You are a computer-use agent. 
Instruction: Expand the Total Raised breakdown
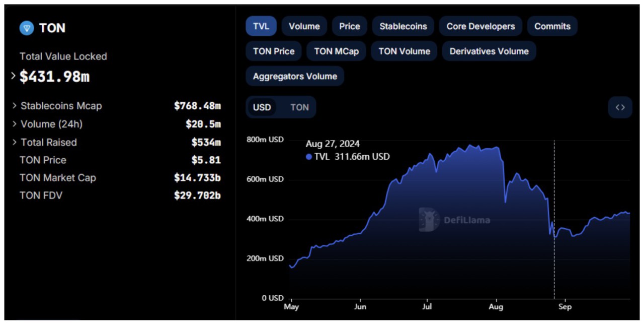click(15, 142)
